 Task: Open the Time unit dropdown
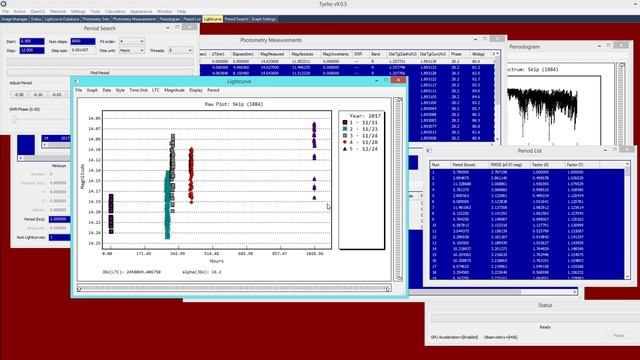pos(131,50)
